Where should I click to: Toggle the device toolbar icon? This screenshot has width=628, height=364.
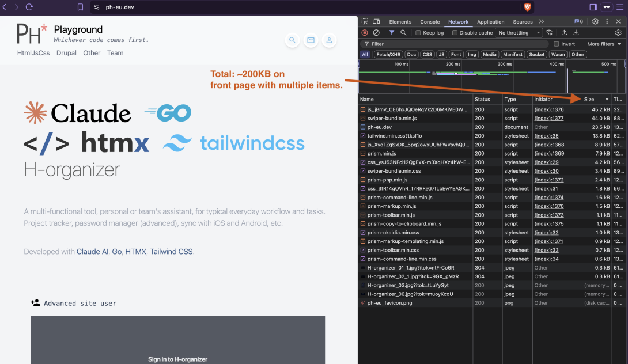[376, 22]
